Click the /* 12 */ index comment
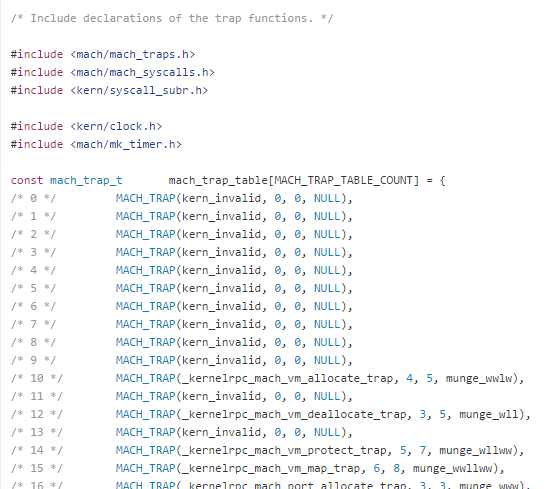This screenshot has height=489, width=555. 37,414
